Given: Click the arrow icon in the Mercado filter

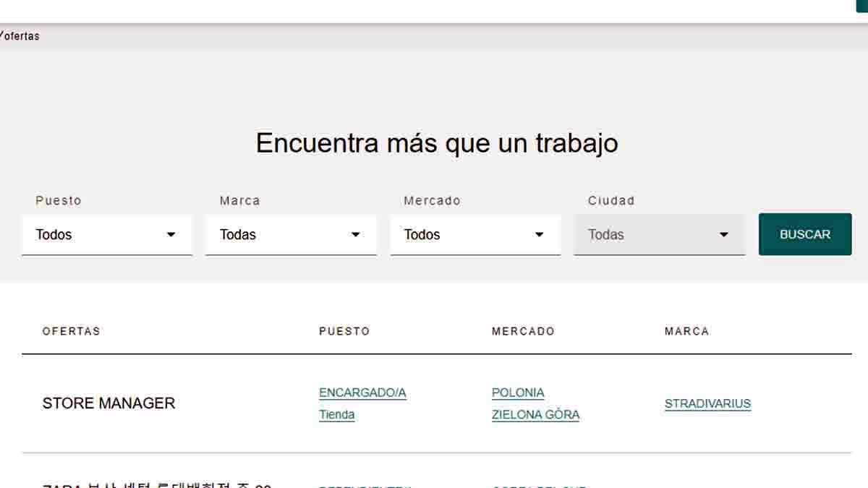Looking at the screenshot, I should point(539,235).
